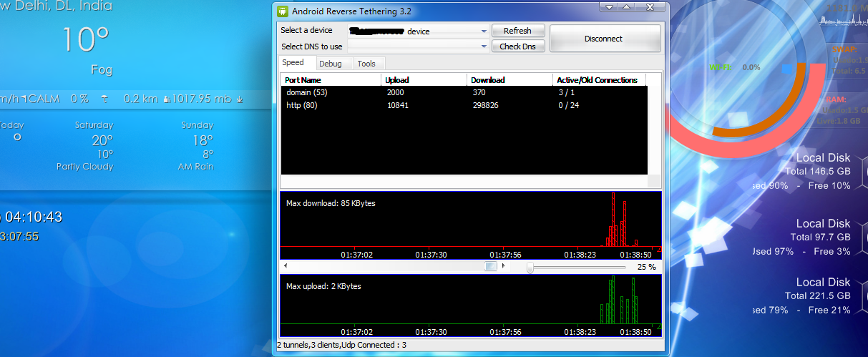Click the Refresh button
868x357 pixels.
[x=517, y=31]
